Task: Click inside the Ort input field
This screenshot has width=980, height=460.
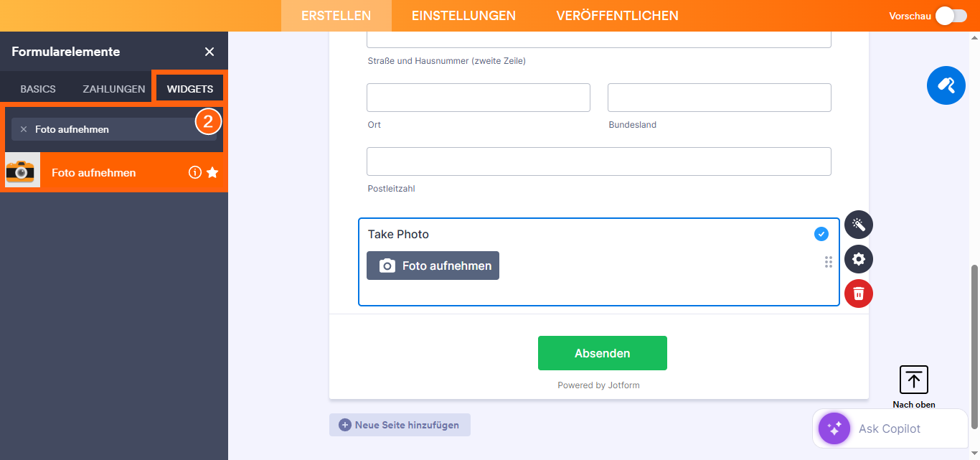Action: (478, 97)
